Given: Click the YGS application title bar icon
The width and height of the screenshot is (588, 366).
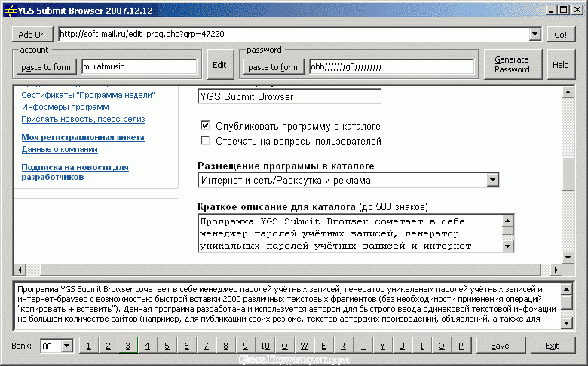Looking at the screenshot, I should pos(10,10).
